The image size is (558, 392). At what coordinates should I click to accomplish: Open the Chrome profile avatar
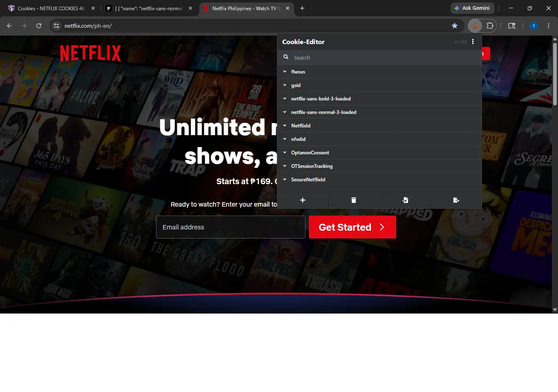tap(533, 26)
